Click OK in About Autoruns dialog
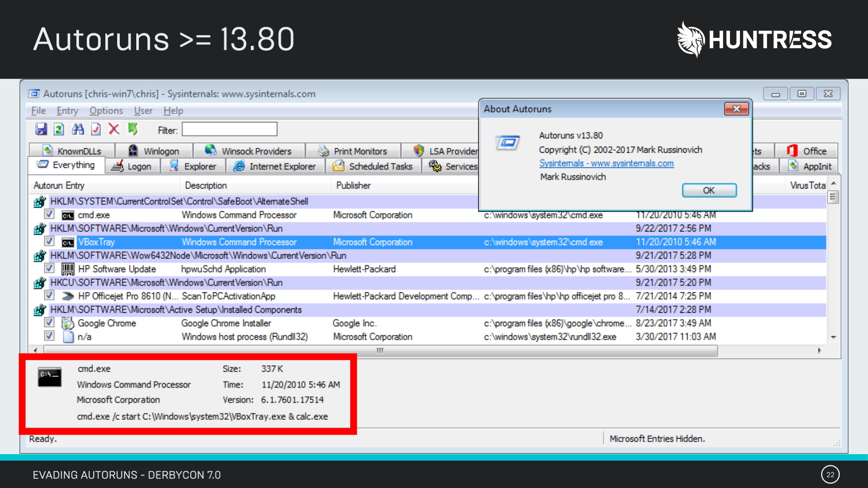Screen dimensions: 868x488 709,190
